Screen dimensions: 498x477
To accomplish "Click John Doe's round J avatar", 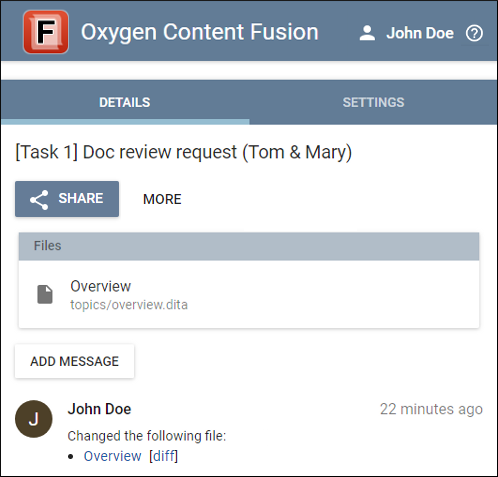I will click(x=34, y=419).
